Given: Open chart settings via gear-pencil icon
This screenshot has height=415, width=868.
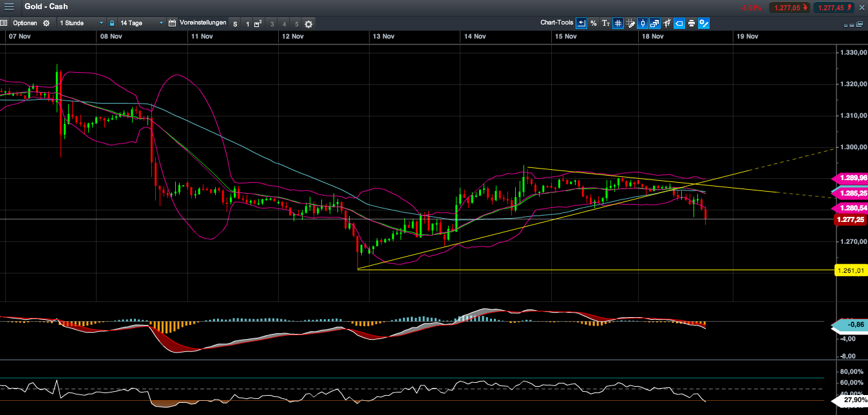Looking at the screenshot, I should (x=703, y=23).
